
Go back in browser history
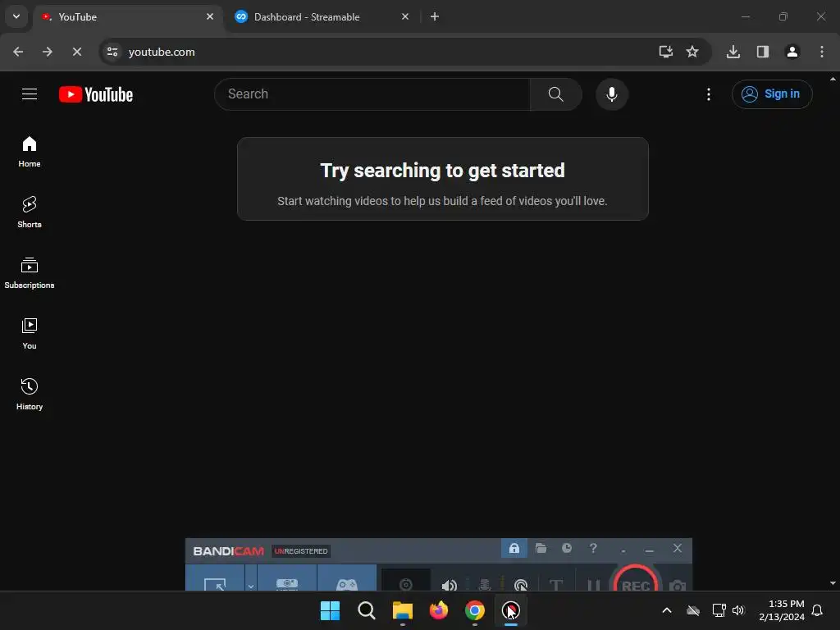(x=18, y=52)
